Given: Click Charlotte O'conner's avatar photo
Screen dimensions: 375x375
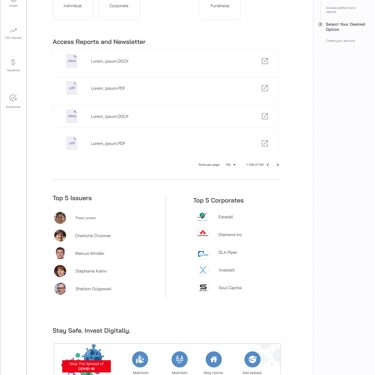Looking at the screenshot, I should pyautogui.click(x=60, y=235).
